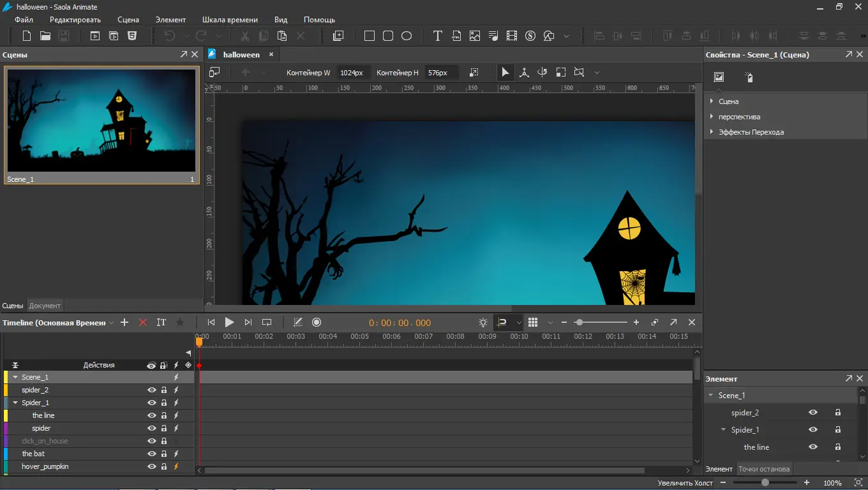Toggle lock on the bat layer
Image resolution: width=868 pixels, height=490 pixels.
click(x=164, y=454)
